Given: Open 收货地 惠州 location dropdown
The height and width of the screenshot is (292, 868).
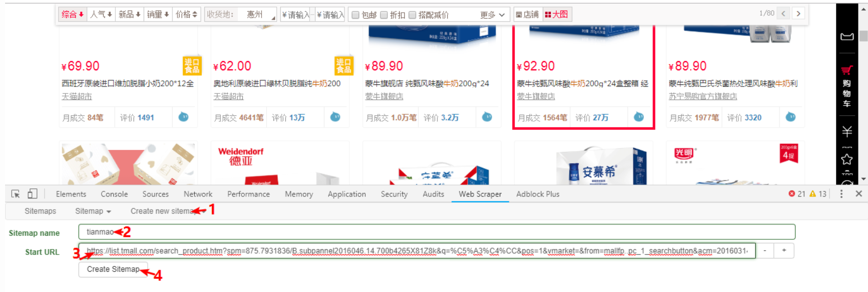Looking at the screenshot, I should (x=258, y=15).
